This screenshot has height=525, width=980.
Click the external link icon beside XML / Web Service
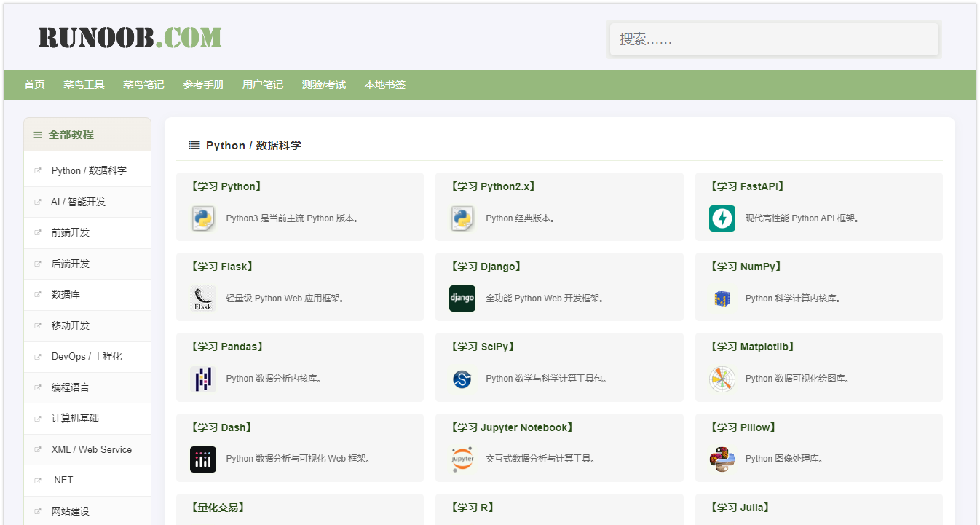coord(38,450)
